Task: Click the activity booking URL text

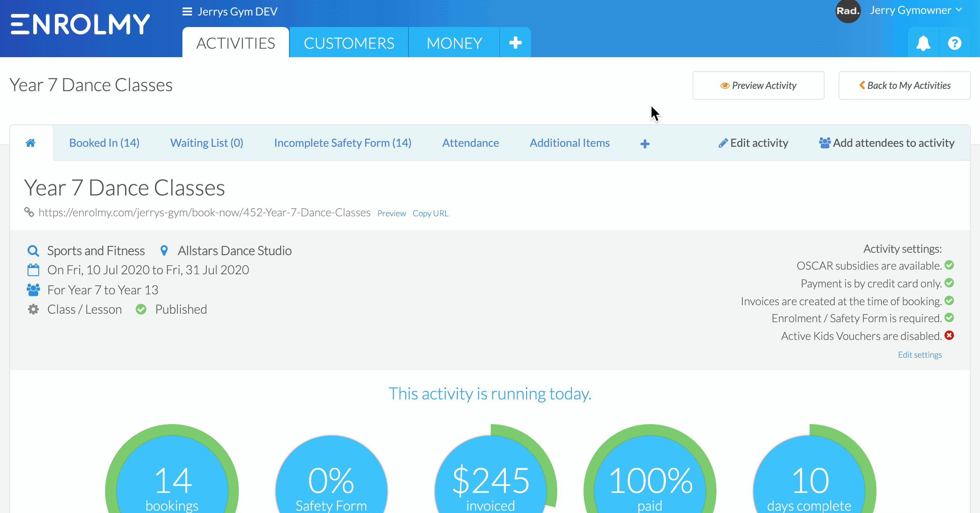Action: pyautogui.click(x=204, y=212)
